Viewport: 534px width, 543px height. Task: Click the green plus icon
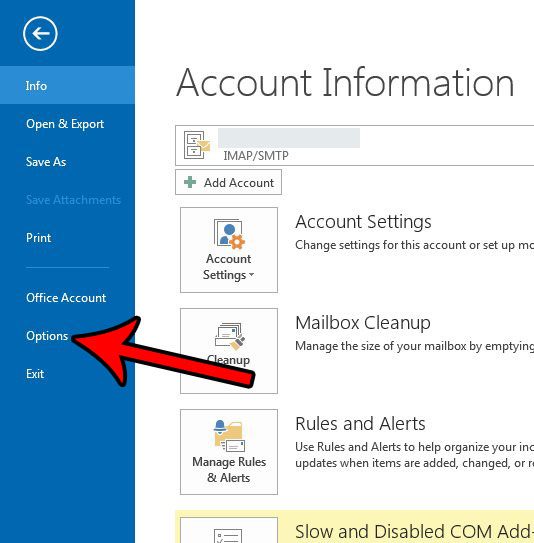coord(190,182)
